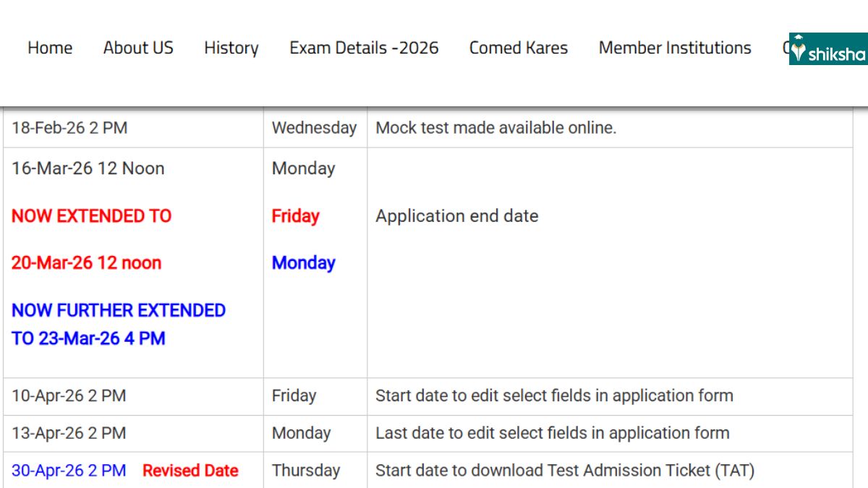The image size is (868, 488).
Task: Click the Mock test made available online text
Action: 495,128
